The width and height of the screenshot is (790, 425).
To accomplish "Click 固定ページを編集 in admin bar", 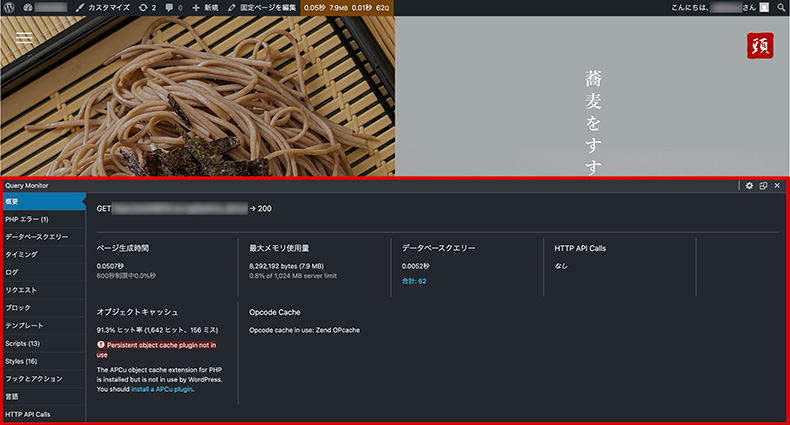I will [x=262, y=8].
